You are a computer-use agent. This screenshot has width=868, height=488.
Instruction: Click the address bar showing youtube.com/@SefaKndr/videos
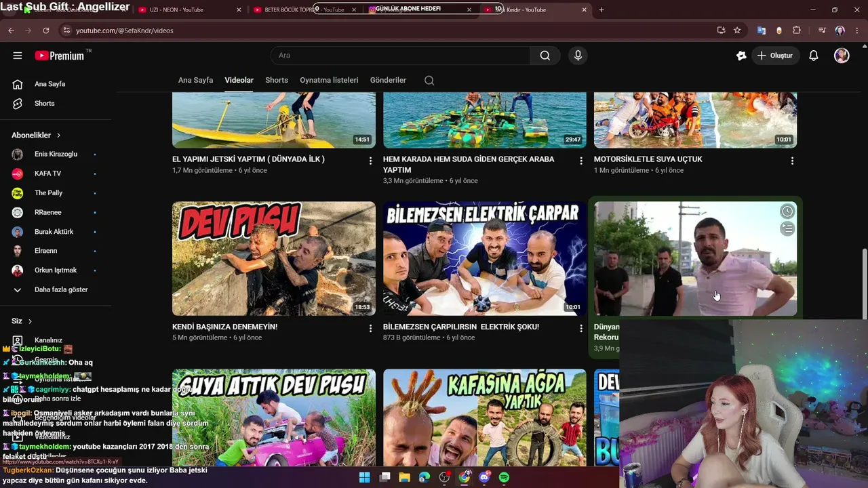pos(387,30)
